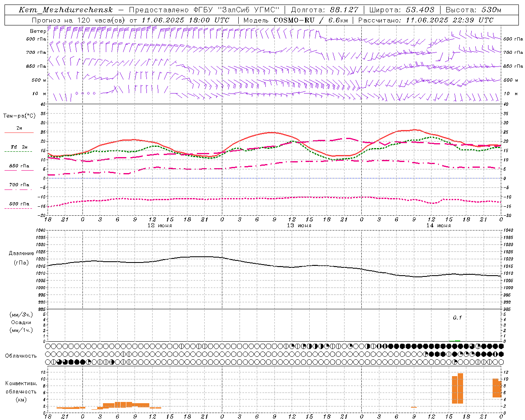Click the tallest orange convective cloud bar
Viewport: 525px width, 420px height.
460,388
